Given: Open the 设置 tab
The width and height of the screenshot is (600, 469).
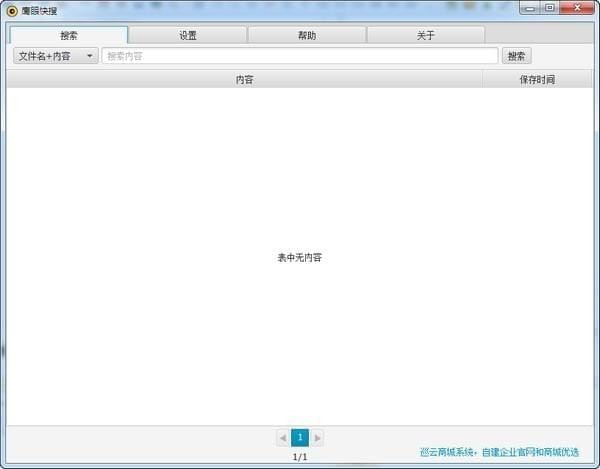Looking at the screenshot, I should [188, 35].
